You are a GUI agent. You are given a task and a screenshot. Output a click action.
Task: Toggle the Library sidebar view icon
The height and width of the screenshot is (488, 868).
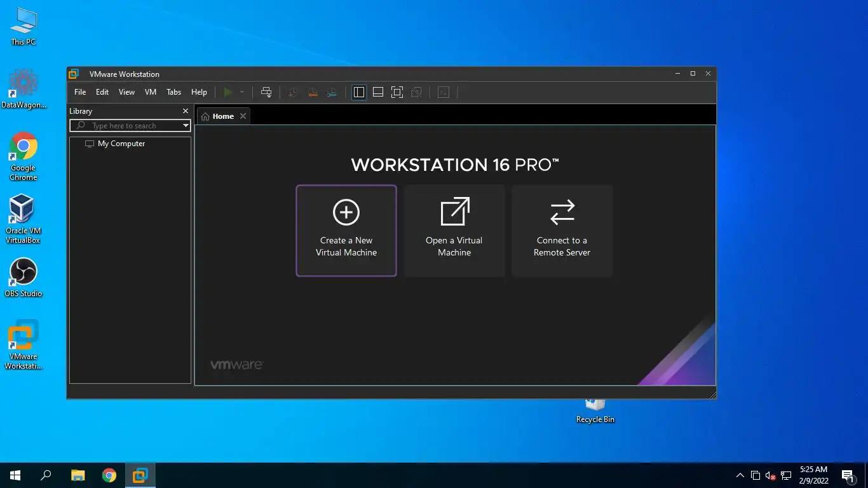pyautogui.click(x=359, y=92)
